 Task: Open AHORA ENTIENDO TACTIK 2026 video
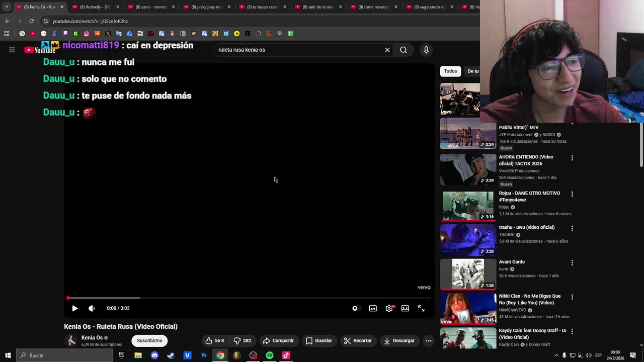[x=526, y=160]
